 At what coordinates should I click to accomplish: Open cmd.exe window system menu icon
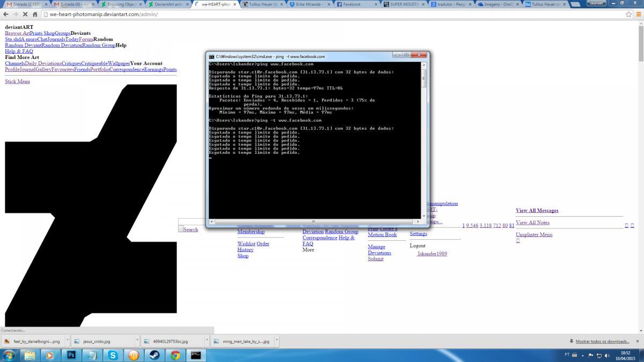[x=211, y=56]
